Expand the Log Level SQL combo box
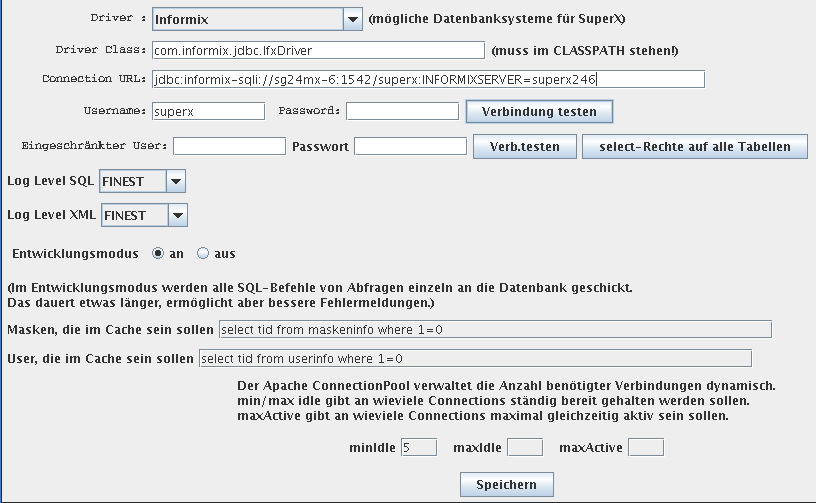The height and width of the screenshot is (503, 816). click(x=142, y=181)
